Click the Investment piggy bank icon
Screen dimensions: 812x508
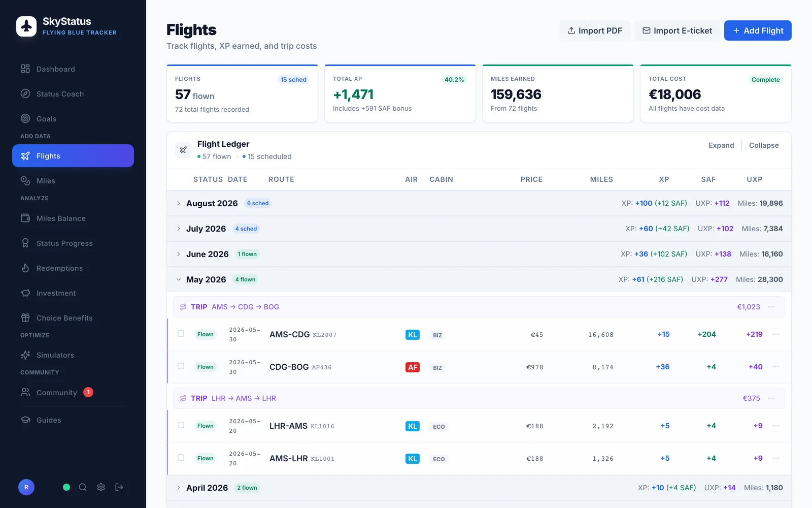tap(25, 293)
